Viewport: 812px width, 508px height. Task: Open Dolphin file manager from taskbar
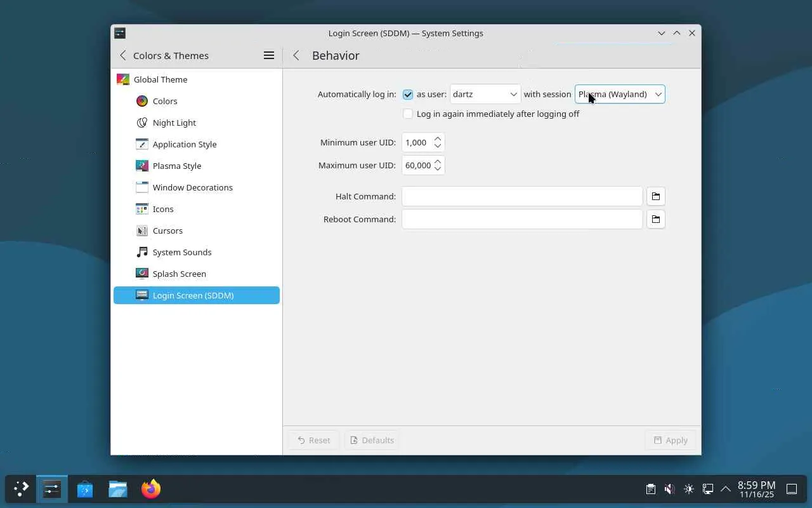point(118,489)
